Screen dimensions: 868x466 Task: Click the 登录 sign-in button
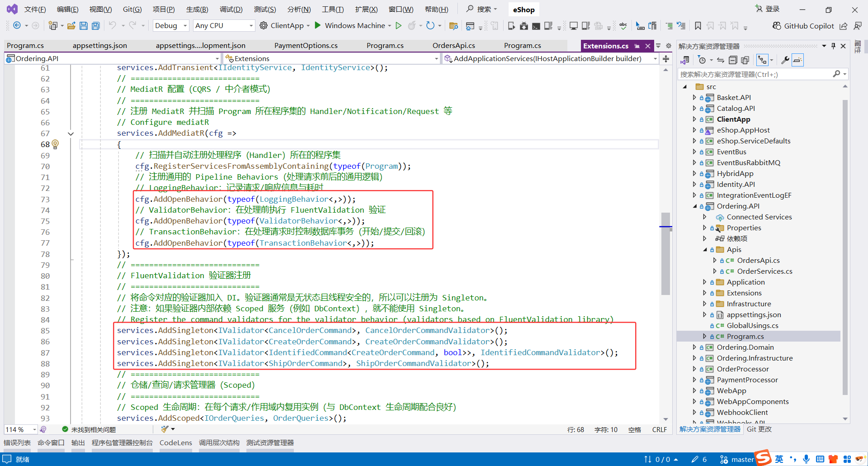coord(768,9)
